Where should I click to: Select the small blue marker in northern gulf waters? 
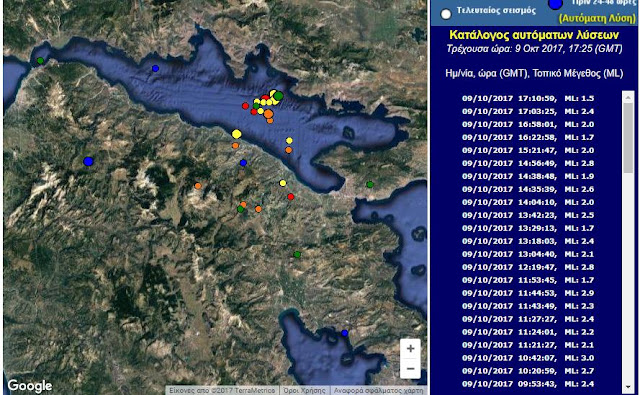coord(155,69)
